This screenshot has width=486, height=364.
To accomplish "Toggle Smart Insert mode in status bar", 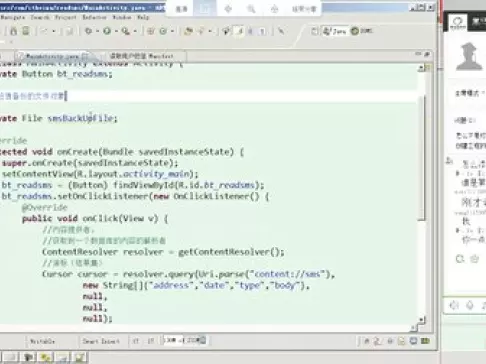I will point(101,341).
